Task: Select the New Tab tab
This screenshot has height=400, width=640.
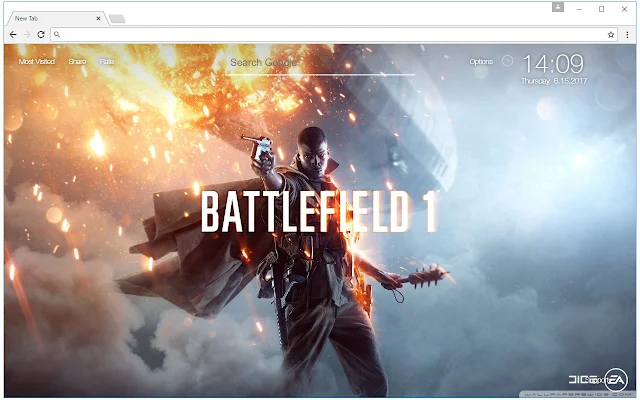Action: click(x=57, y=18)
